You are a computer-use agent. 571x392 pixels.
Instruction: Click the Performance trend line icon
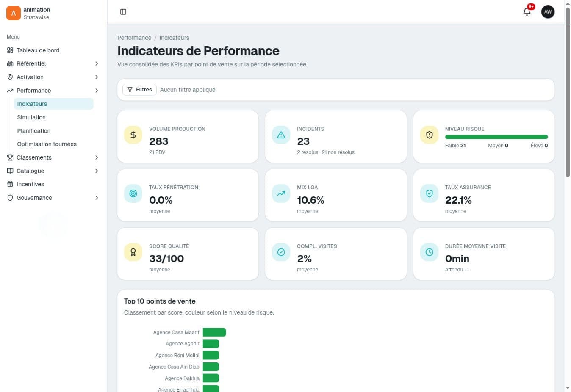(10, 91)
